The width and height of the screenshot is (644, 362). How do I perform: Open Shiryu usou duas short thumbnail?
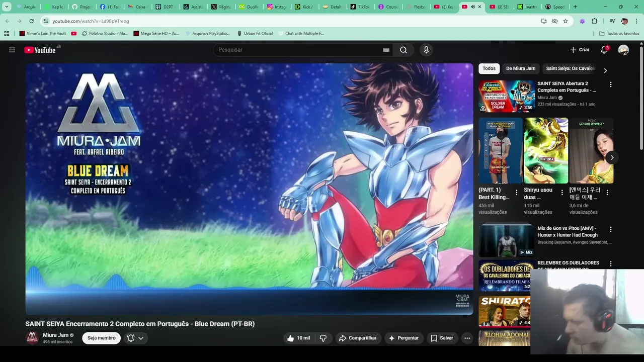(x=546, y=150)
